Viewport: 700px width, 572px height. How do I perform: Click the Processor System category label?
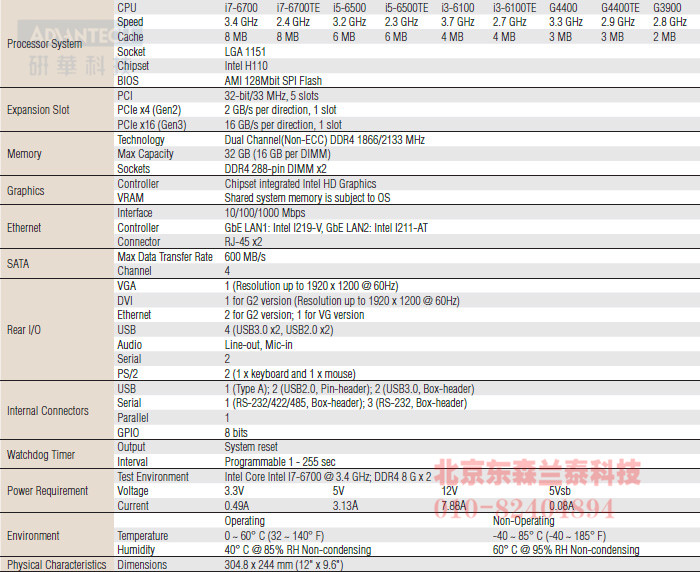coord(45,44)
